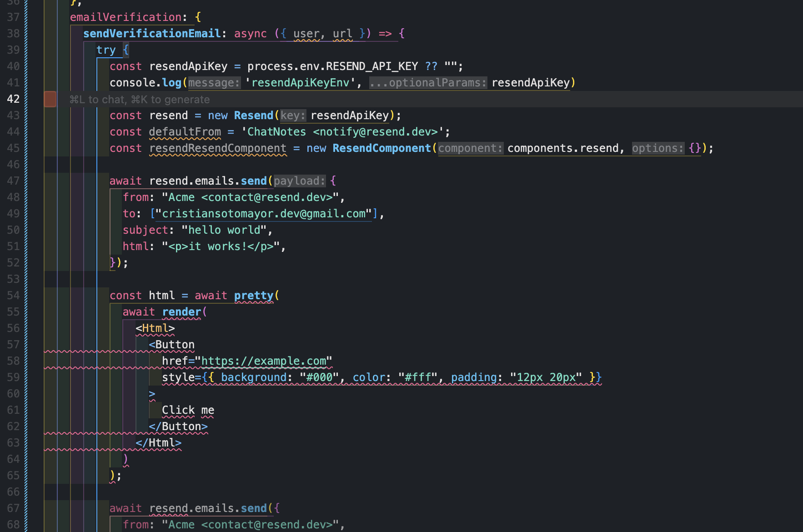Click the 'Resend' class name on line 43
Viewport: 803px width, 532px height.
pyautogui.click(x=254, y=115)
